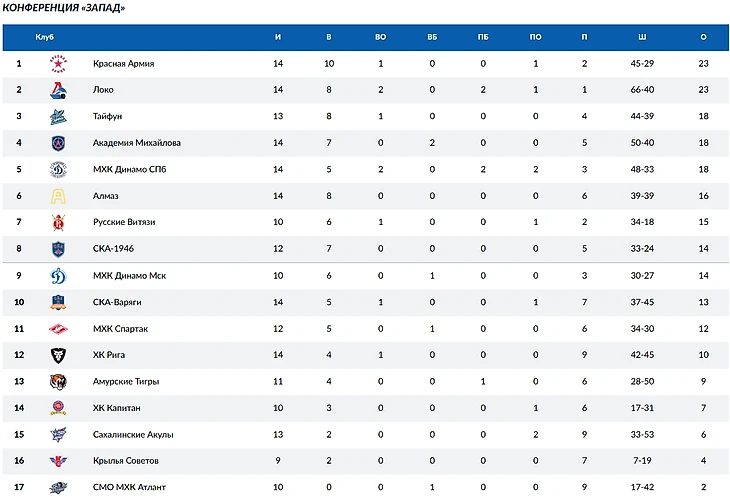Click the Сахалинские Акулы team name
Image resolution: width=730 pixels, height=501 pixels.
coord(133,434)
